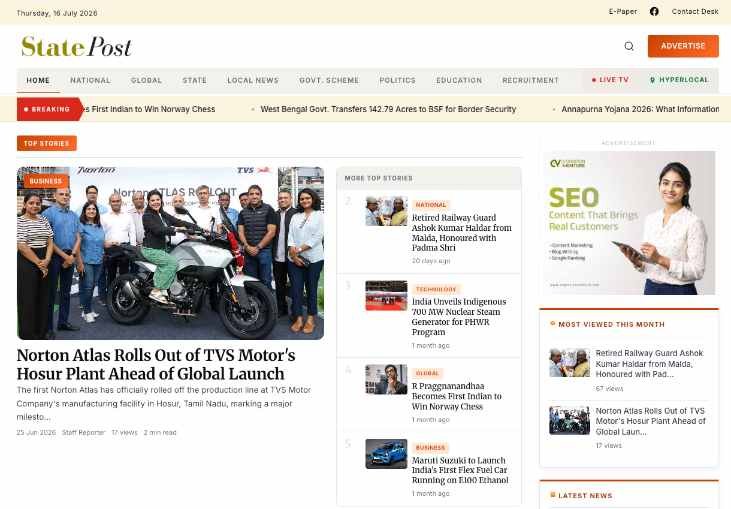The height and width of the screenshot is (509, 731).
Task: Click the BREAKING ticker label
Action: pos(49,109)
